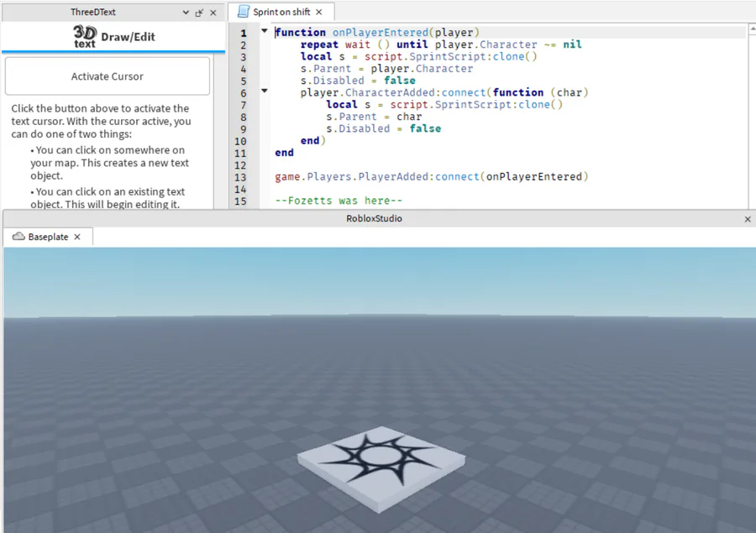Switch to the Baseplate tab
This screenshot has height=533, width=756.
[47, 237]
